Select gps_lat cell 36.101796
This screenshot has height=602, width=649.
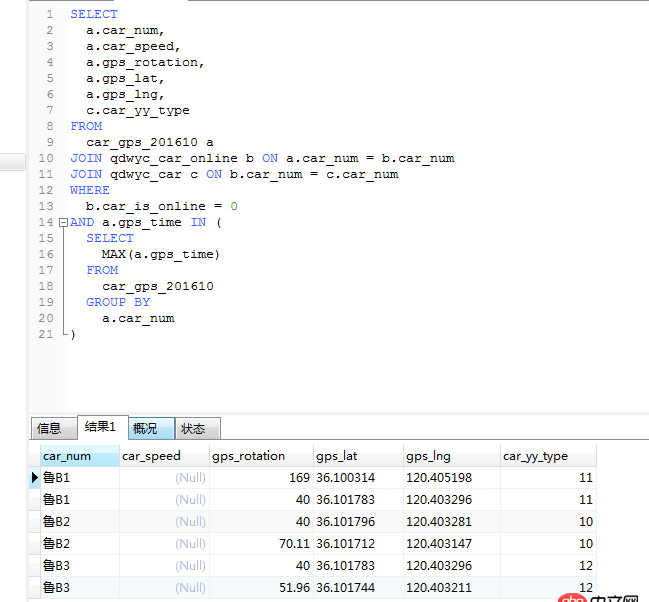pos(358,521)
